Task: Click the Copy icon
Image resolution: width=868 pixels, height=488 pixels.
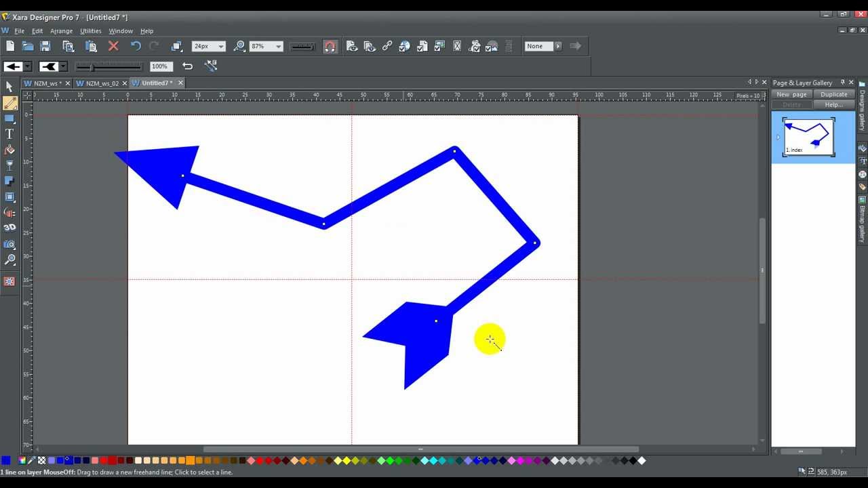Action: (x=68, y=46)
